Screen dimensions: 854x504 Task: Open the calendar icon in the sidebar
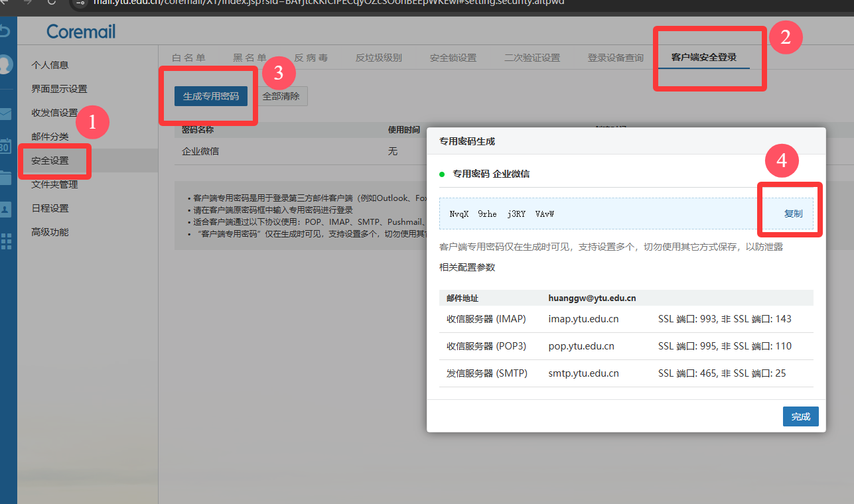click(5, 146)
